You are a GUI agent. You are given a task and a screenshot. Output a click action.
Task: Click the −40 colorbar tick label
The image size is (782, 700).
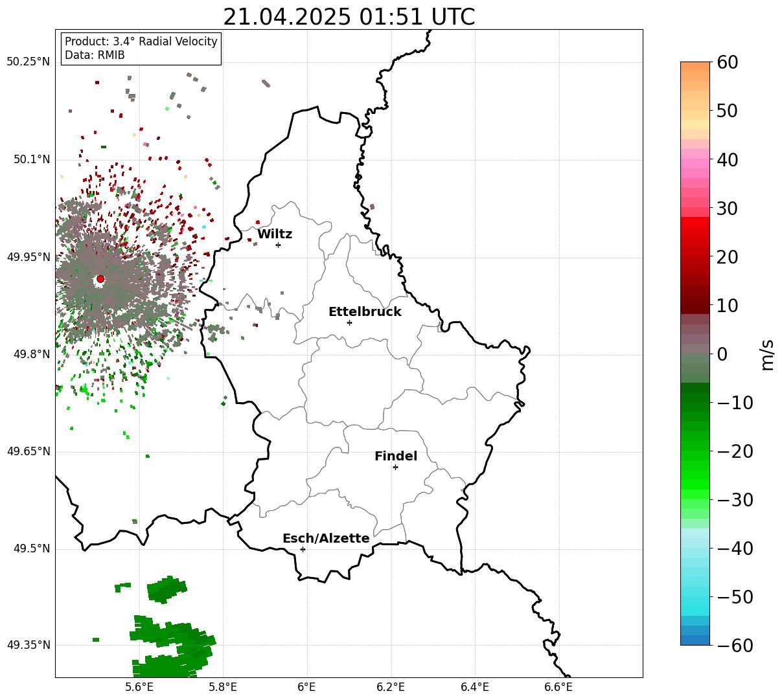(735, 548)
